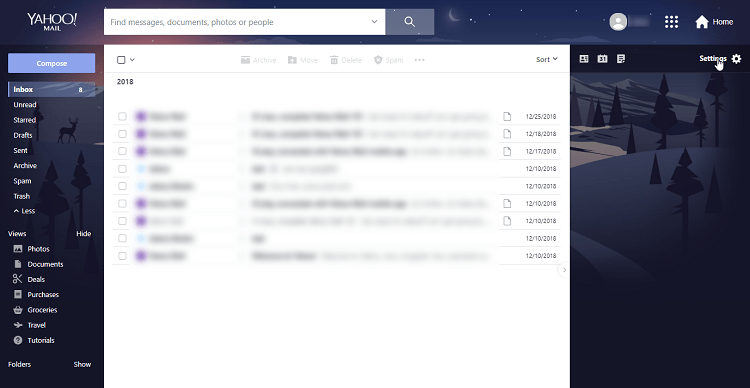Open the Documents view

tap(38, 264)
